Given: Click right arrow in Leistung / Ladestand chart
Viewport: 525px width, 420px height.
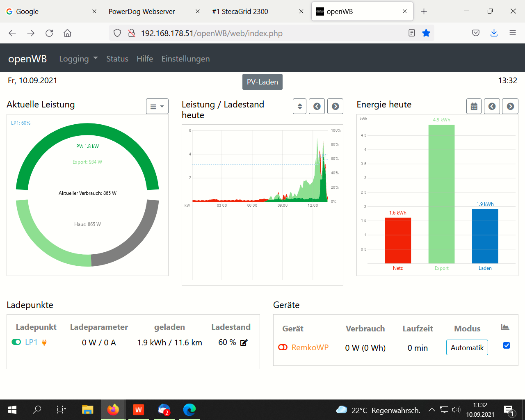Looking at the screenshot, I should [335, 107].
